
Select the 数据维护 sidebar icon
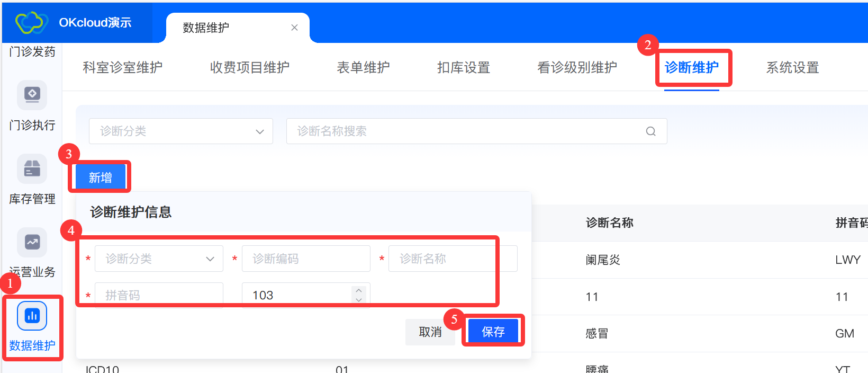(x=32, y=316)
